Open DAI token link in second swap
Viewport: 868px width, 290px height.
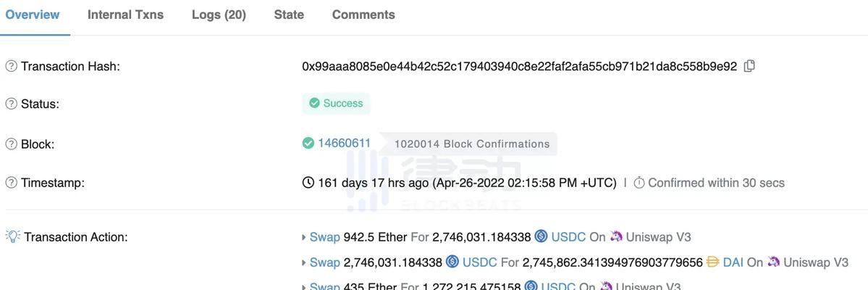(733, 262)
